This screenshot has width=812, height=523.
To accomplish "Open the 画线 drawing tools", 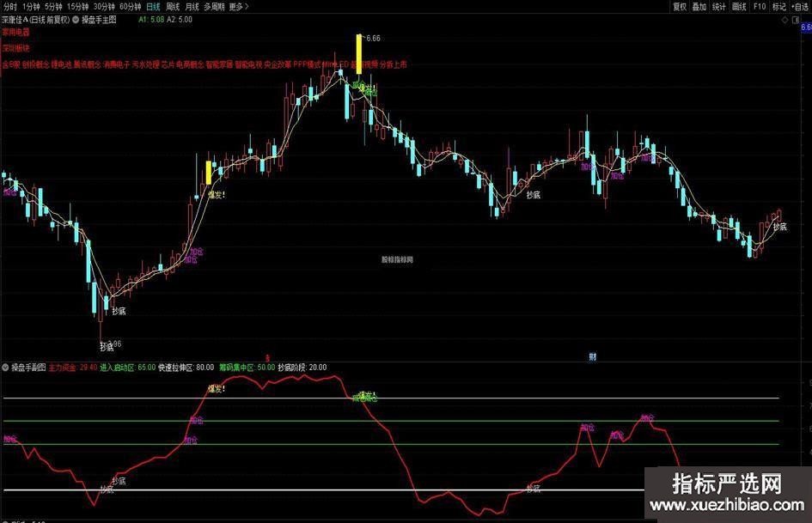I will point(739,7).
